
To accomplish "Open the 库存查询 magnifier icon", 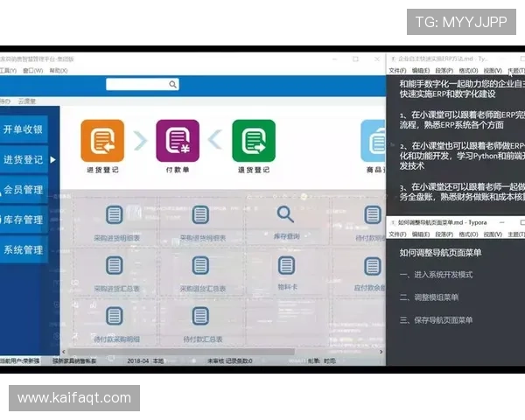I will click(285, 214).
